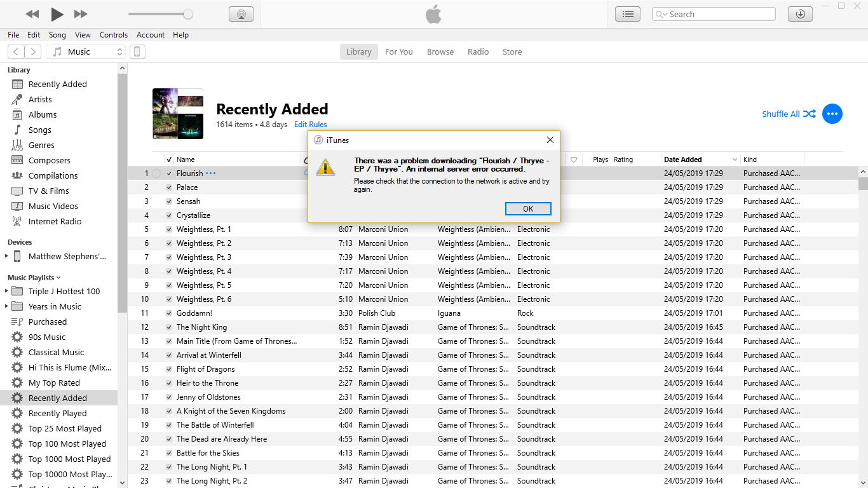Screen dimensions: 868x488
Task: Adjust the volume slider knob
Action: [188, 14]
